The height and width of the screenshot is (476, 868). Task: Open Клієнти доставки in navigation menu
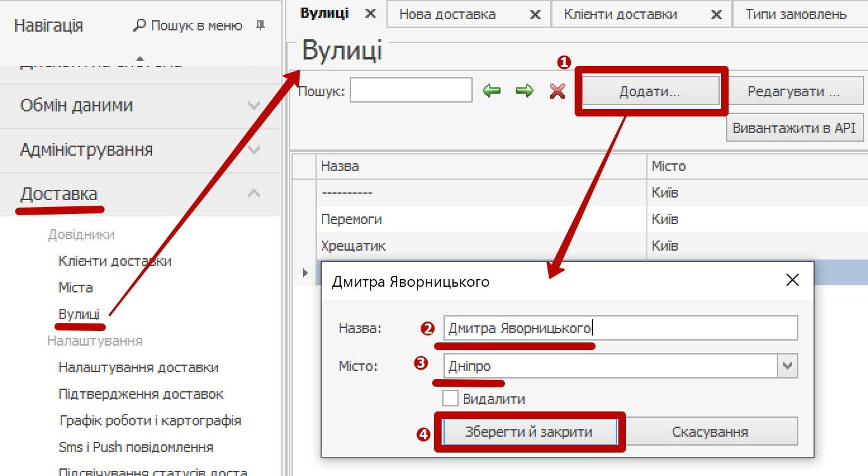pyautogui.click(x=115, y=261)
